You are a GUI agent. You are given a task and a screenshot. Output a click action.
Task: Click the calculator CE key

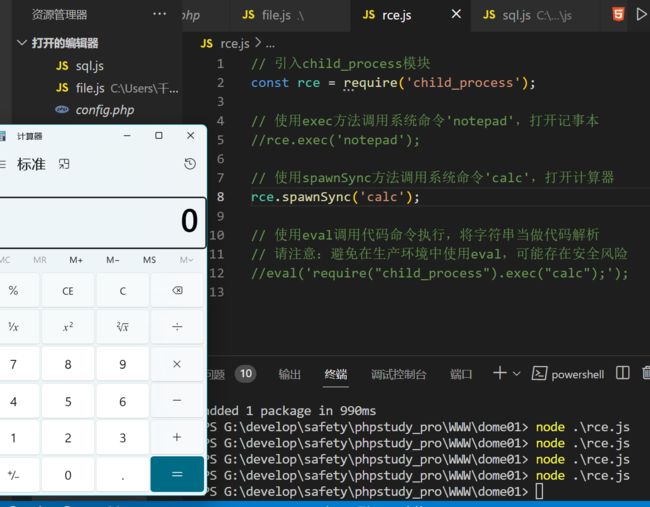[68, 291]
